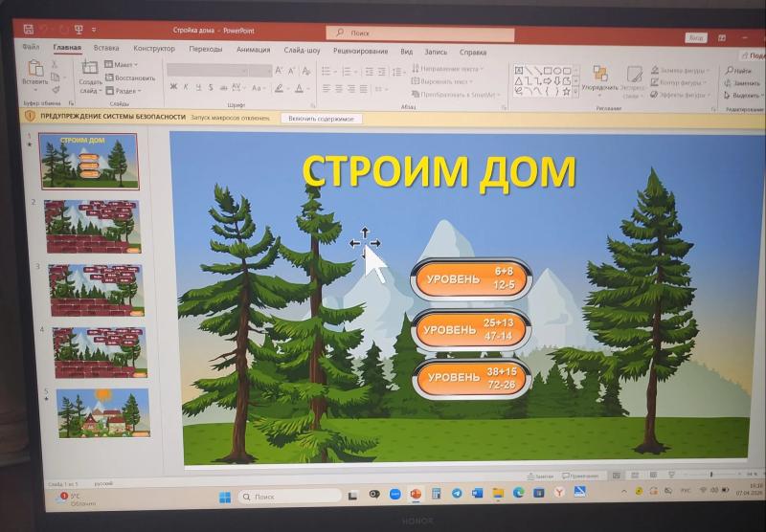Open the Рецензирование tab
The height and width of the screenshot is (532, 766).
point(361,51)
